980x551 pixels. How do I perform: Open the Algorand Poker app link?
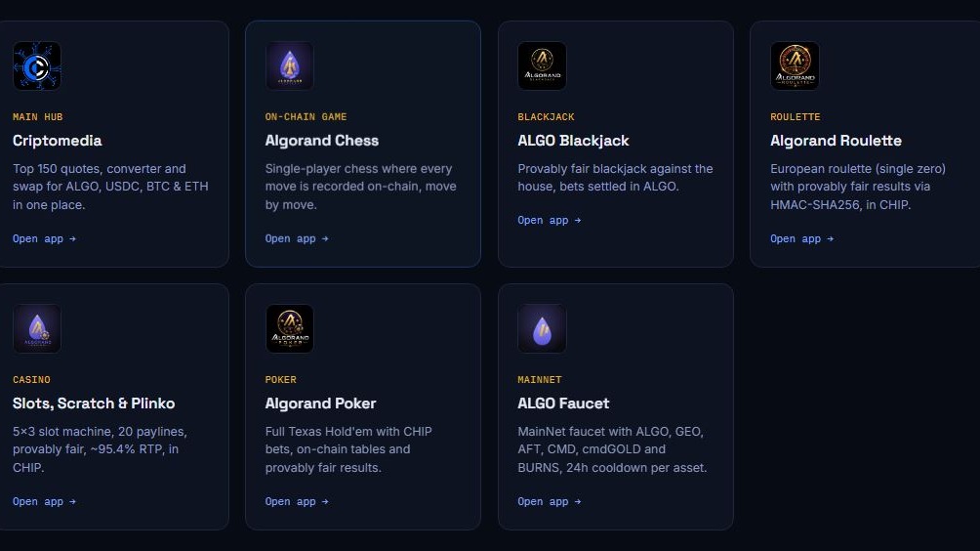pos(297,501)
